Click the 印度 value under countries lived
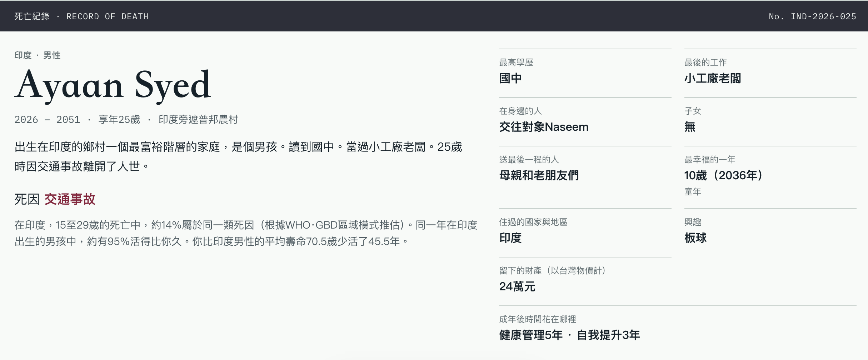 (x=510, y=238)
